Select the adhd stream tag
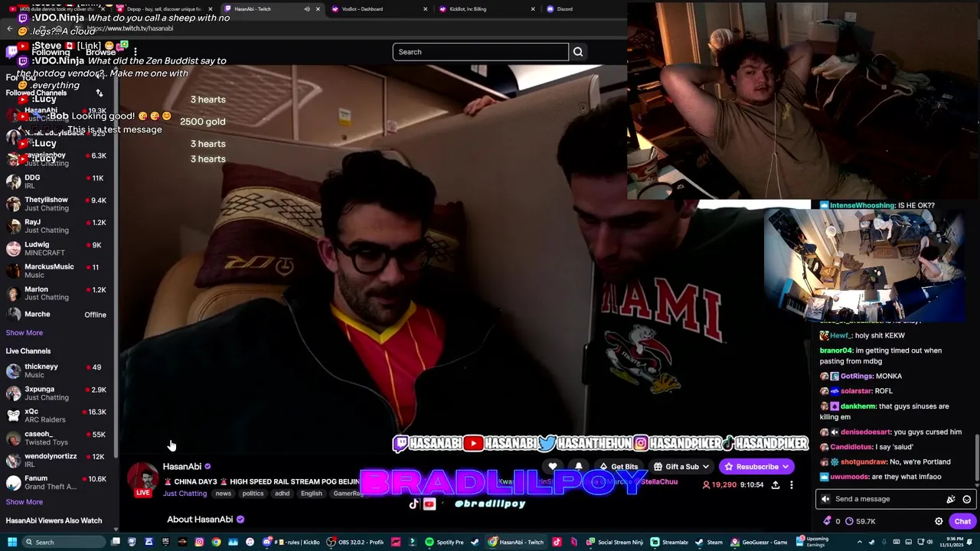The width and height of the screenshot is (980, 551). tap(283, 494)
